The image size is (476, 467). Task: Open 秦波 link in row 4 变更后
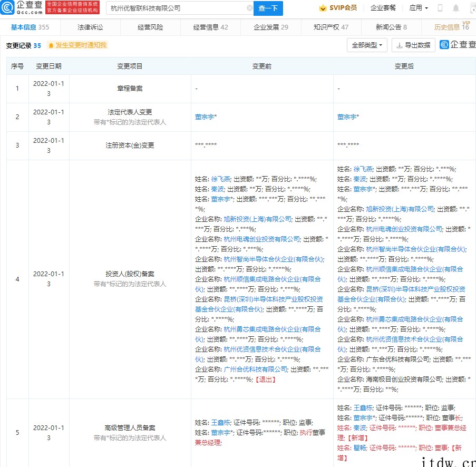tap(360, 179)
